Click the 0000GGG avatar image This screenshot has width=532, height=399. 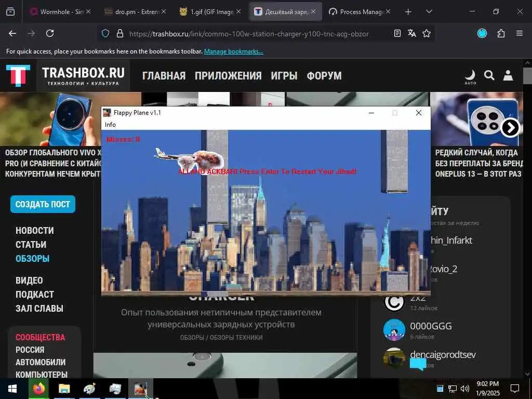point(394,329)
